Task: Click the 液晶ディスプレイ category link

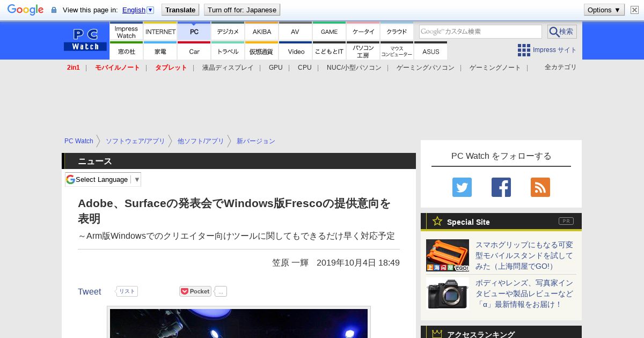Action: click(x=228, y=68)
